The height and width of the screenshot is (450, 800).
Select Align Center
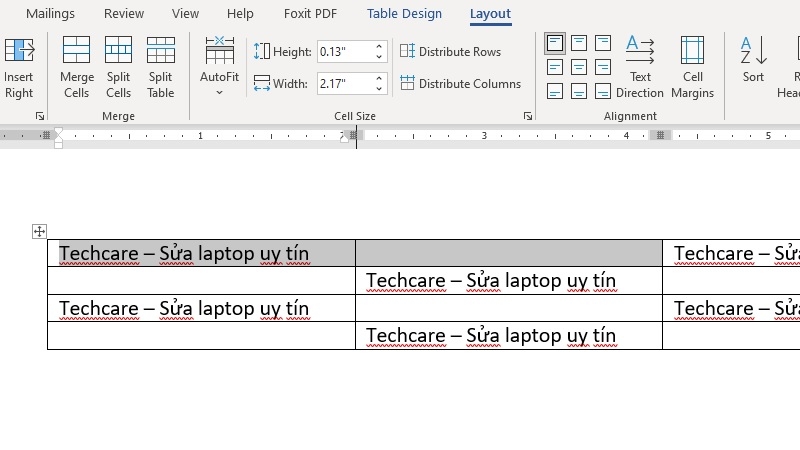[x=579, y=67]
